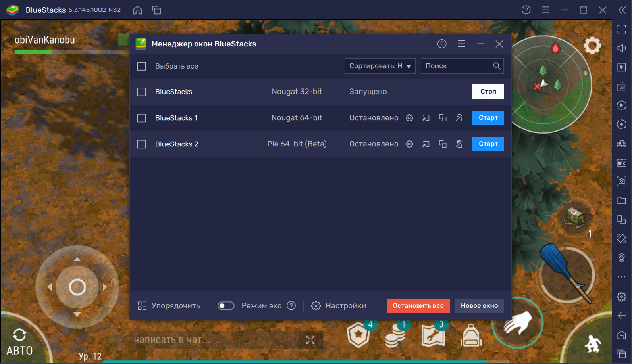Screen dimensions: 632x364
Task: Click 'Старт' for BlueStacks 2
Action: pyautogui.click(x=488, y=144)
